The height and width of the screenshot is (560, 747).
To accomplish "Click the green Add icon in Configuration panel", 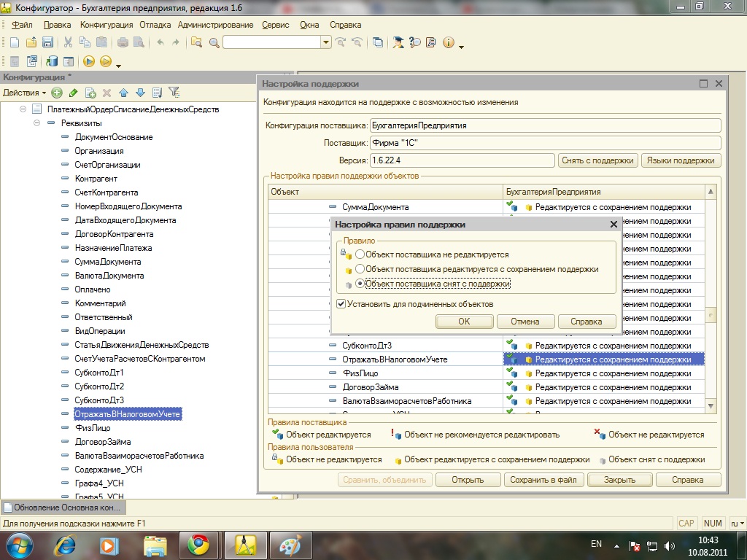I will click(x=57, y=93).
